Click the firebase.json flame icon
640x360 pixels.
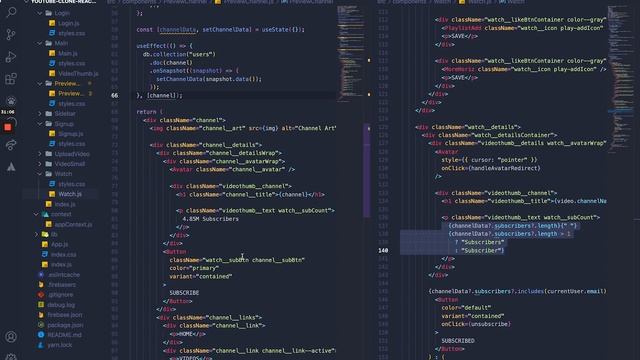point(41,315)
